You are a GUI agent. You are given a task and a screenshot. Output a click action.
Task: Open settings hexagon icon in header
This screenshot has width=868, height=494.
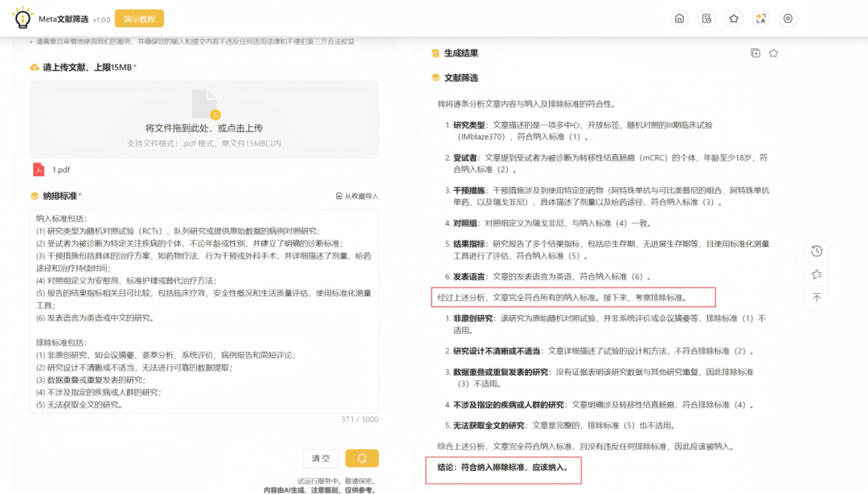[x=788, y=18]
